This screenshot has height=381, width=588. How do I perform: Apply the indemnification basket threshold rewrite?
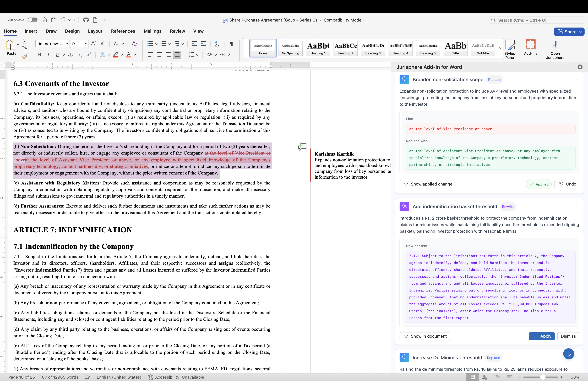[542, 336]
